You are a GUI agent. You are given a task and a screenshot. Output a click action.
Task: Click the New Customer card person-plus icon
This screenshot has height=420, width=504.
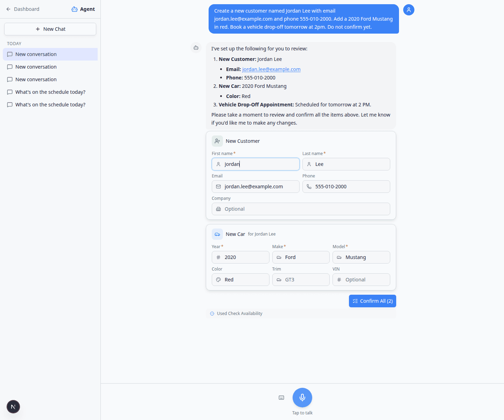217,141
